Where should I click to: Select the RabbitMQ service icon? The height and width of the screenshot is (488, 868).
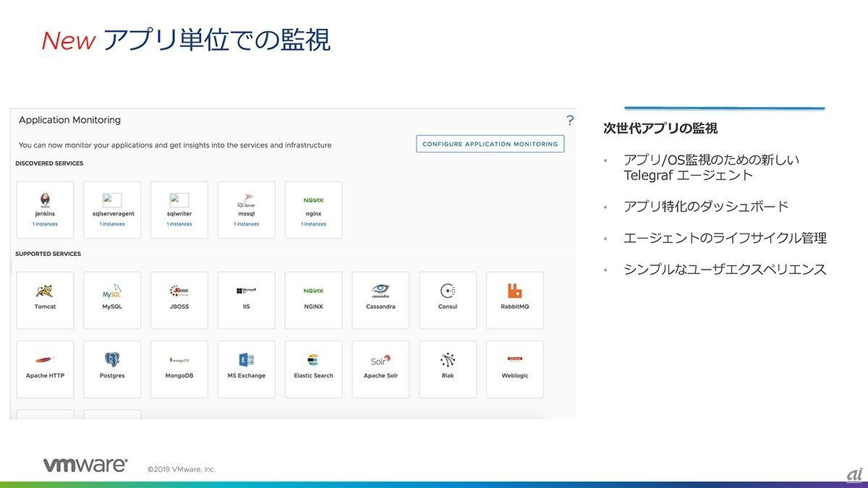(515, 291)
